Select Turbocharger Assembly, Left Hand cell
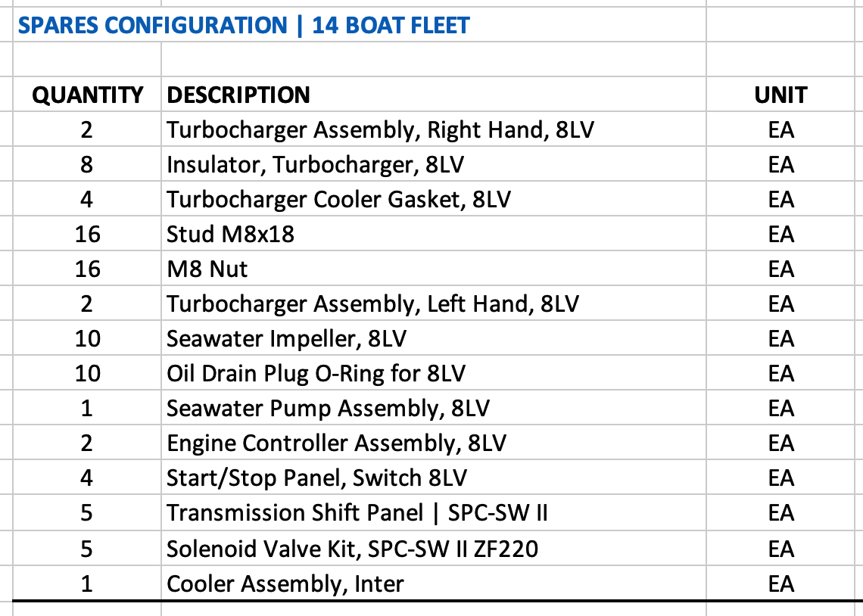Image resolution: width=863 pixels, height=616 pixels. point(434,303)
